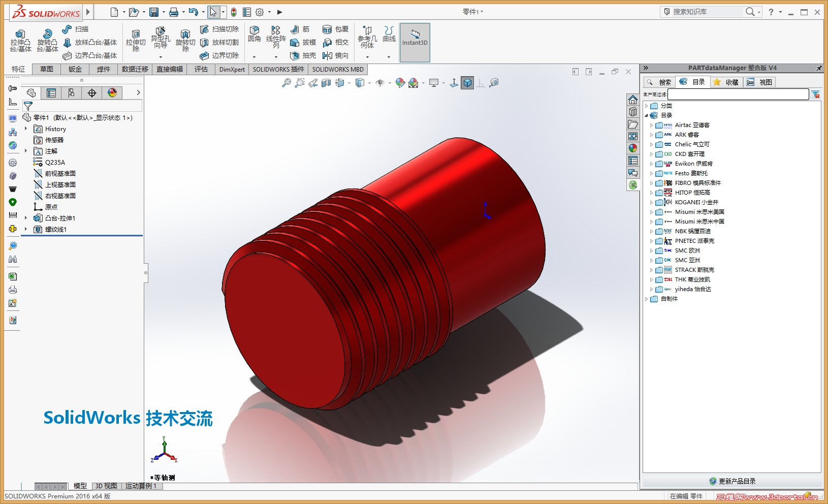
Task: Select the Swept Cut (扫描切除) command
Action: (x=219, y=29)
